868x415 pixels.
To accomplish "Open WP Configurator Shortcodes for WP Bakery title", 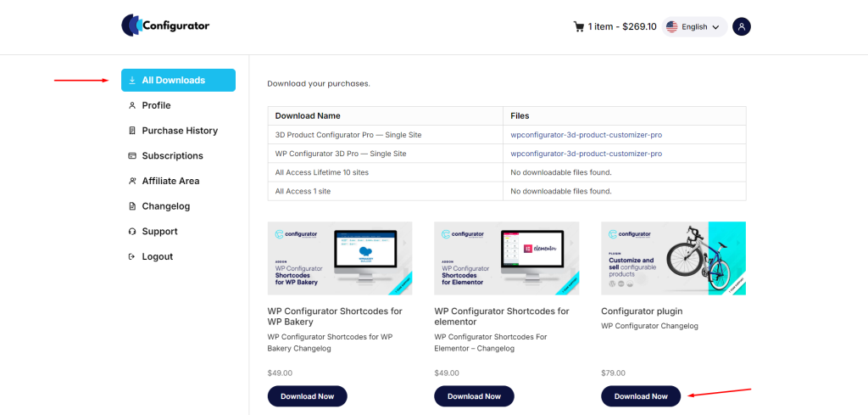I will click(335, 317).
